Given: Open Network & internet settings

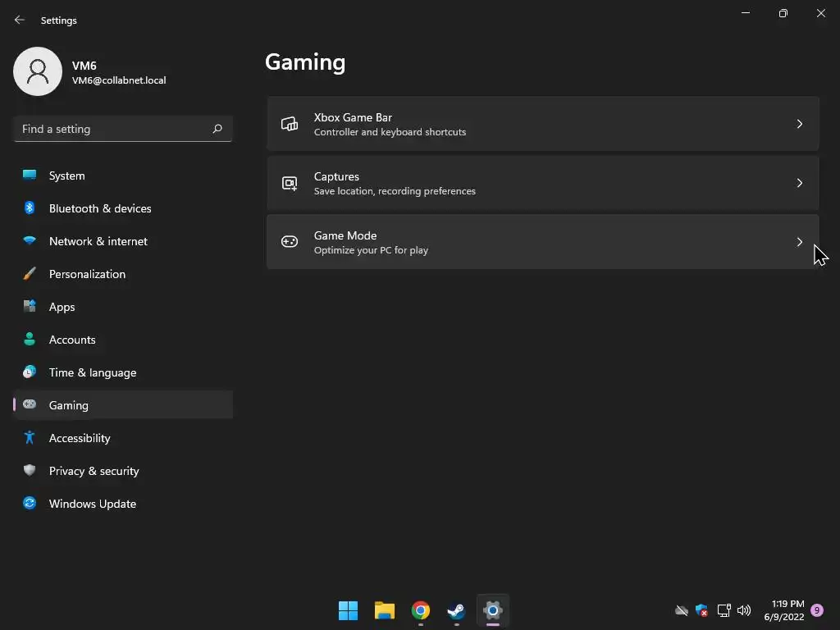Looking at the screenshot, I should click(x=123, y=241).
